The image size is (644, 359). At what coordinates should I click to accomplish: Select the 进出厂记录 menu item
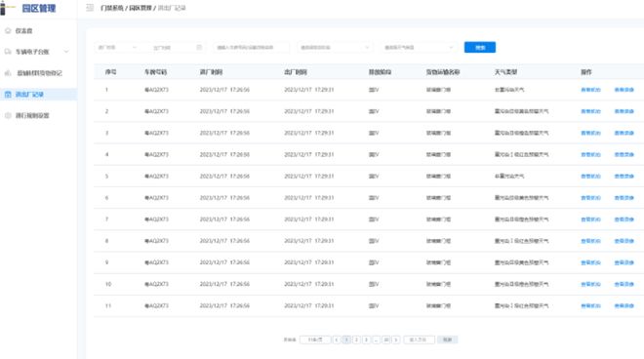[x=38, y=95]
